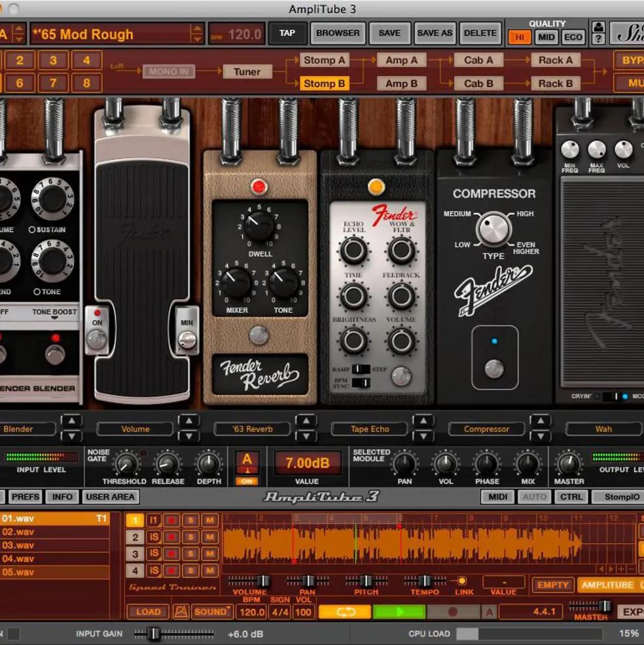The width and height of the screenshot is (644, 645).
Task: Select preset slot 7
Action: [53, 83]
